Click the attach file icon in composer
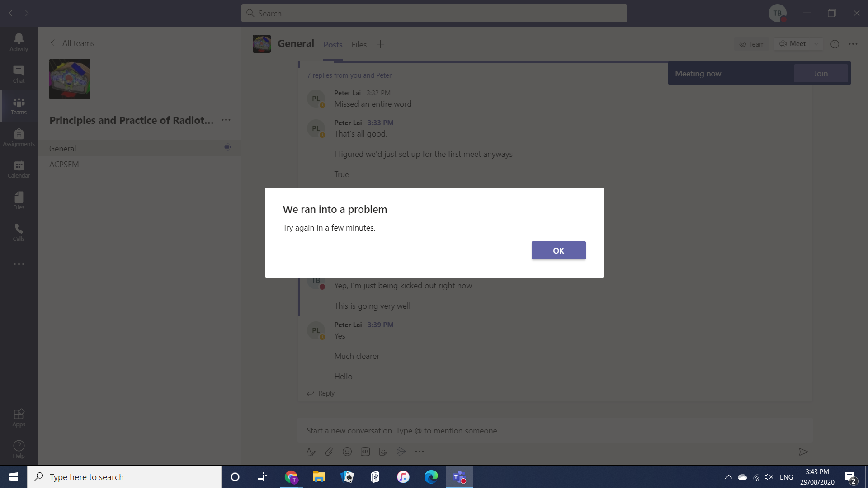 329,451
